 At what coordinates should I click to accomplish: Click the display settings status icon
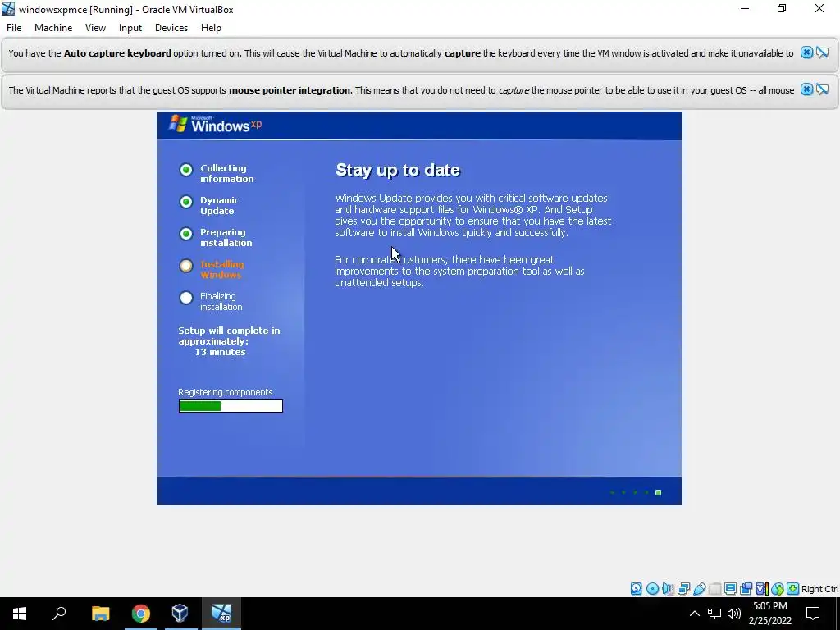[730, 589]
